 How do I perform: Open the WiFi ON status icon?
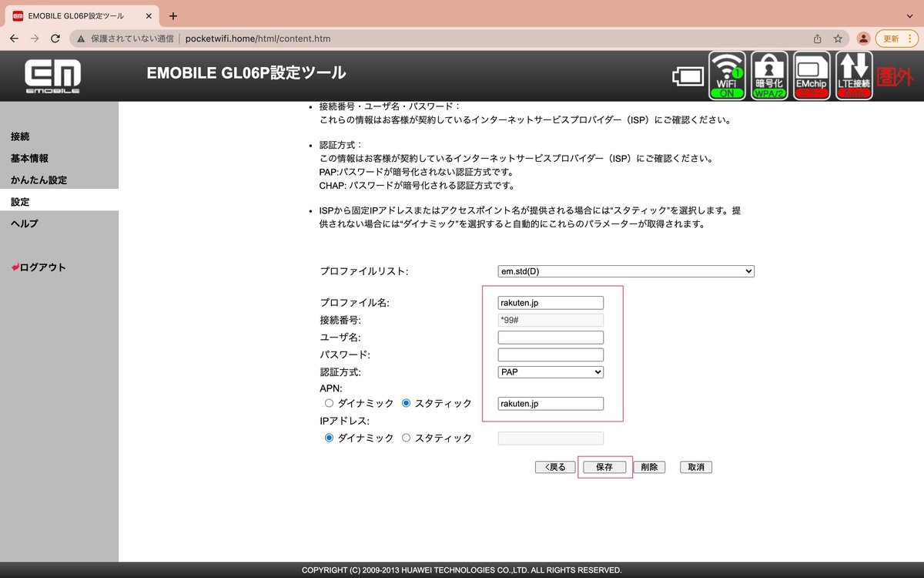pyautogui.click(x=727, y=76)
